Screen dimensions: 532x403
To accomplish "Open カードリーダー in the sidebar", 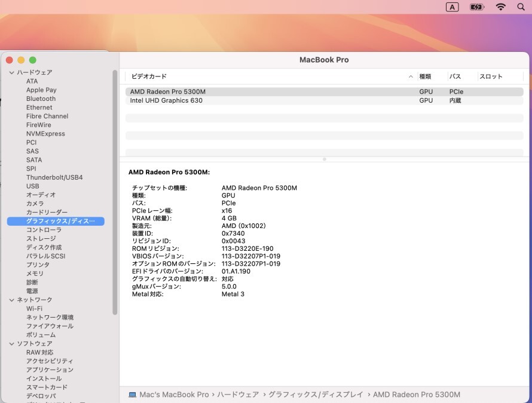I will pyautogui.click(x=47, y=213).
